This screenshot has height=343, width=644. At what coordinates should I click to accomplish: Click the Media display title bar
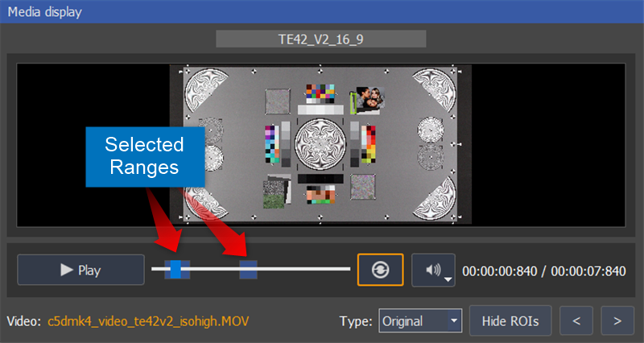322,11
